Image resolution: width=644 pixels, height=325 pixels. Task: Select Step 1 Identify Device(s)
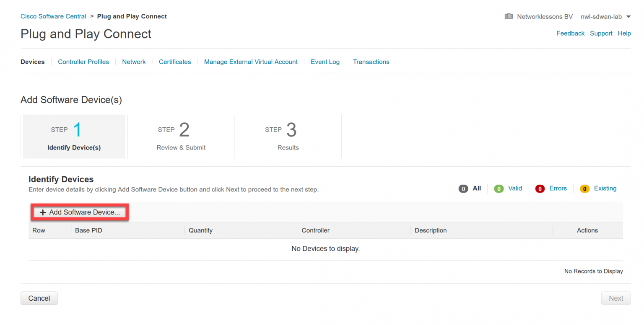pos(74,136)
